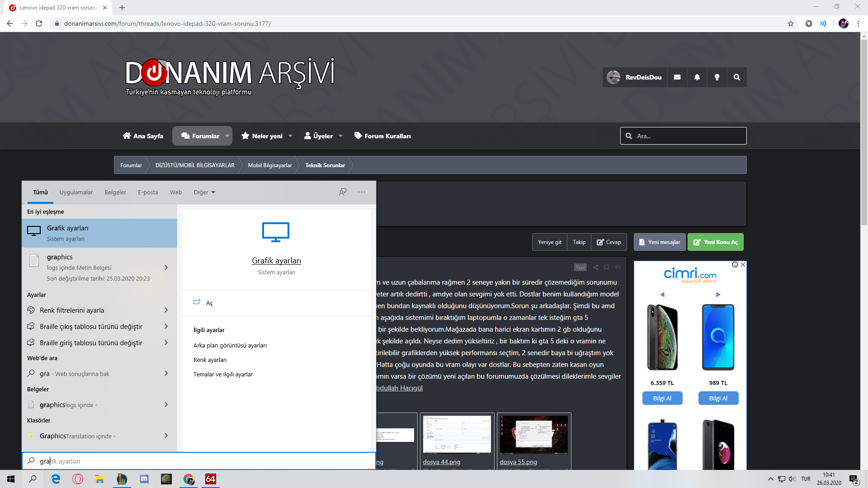This screenshot has height=488, width=868.
Task: Open header search magnifier icon
Action: pos(736,77)
